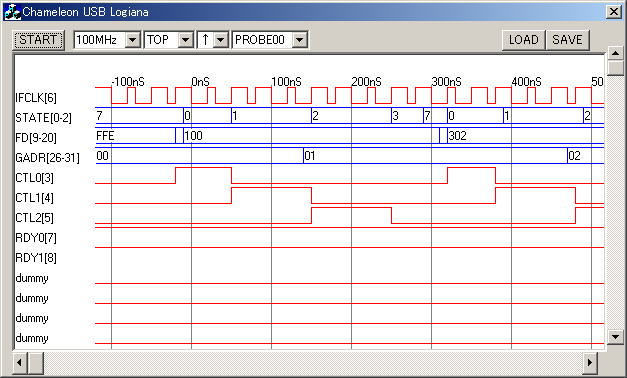The width and height of the screenshot is (627, 378).
Task: Click the 100nS time marker
Action: tap(286, 82)
